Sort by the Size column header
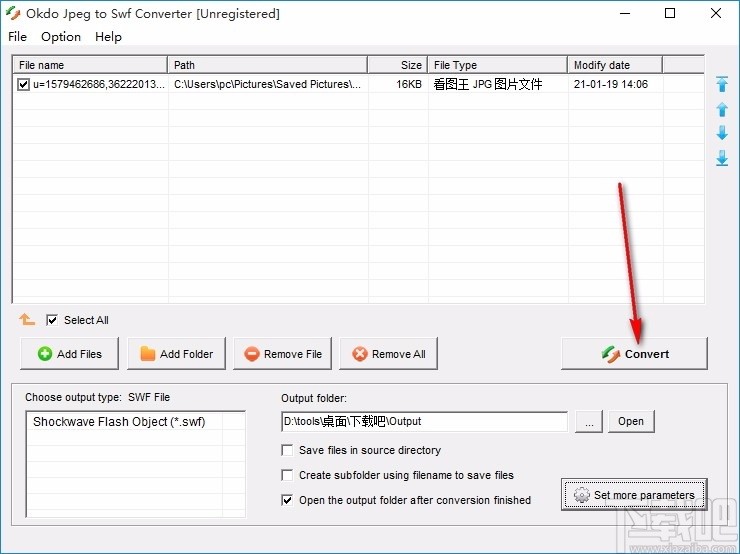 (x=397, y=65)
